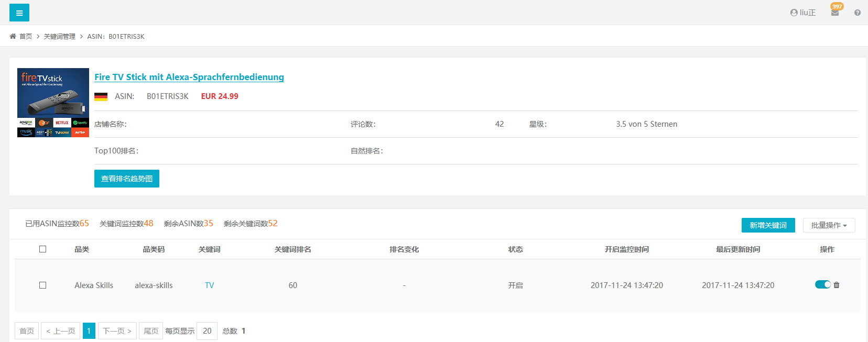
Task: Click the rating 3.5 von 5 Sternen
Action: [x=647, y=124]
